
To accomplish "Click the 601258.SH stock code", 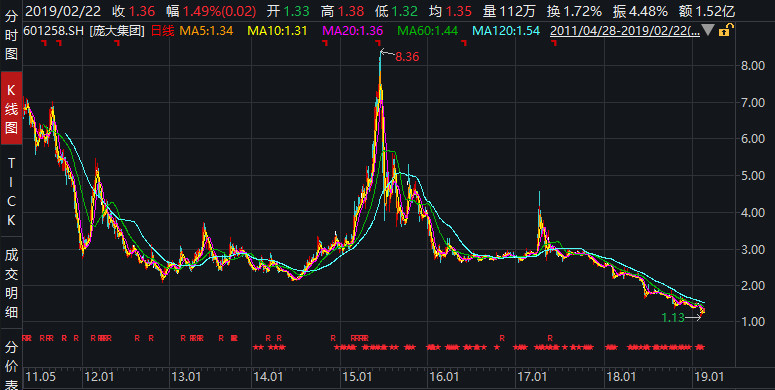I will point(53,31).
